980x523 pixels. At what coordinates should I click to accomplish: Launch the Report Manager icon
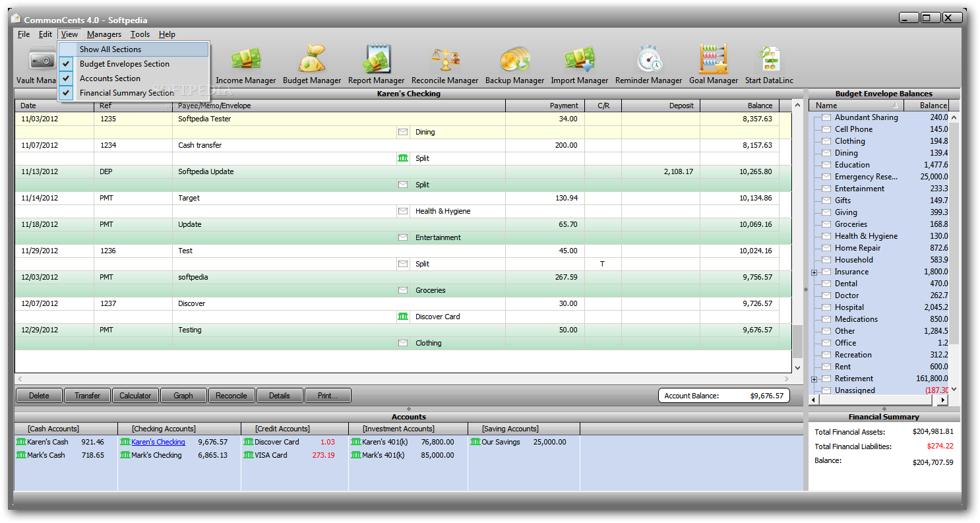377,60
